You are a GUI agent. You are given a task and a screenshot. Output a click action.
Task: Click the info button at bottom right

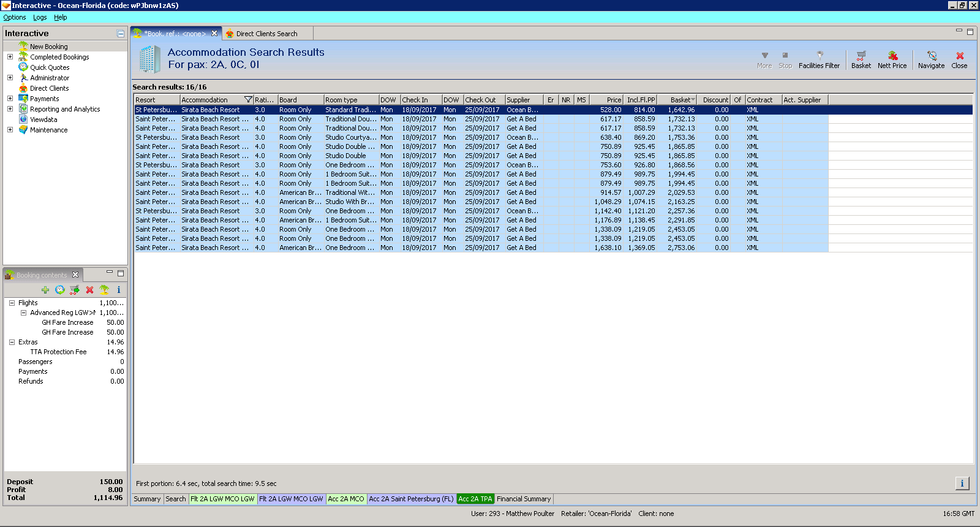pos(962,483)
